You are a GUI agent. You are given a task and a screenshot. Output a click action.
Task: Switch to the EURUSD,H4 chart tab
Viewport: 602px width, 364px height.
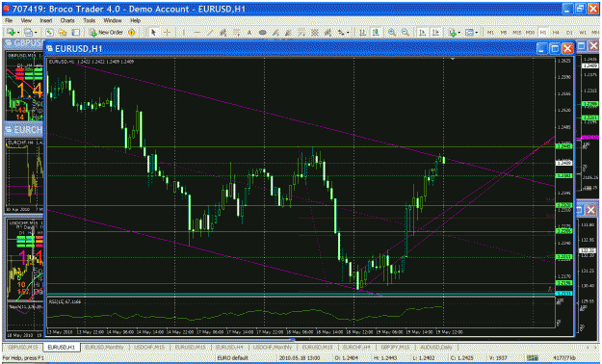click(230, 347)
